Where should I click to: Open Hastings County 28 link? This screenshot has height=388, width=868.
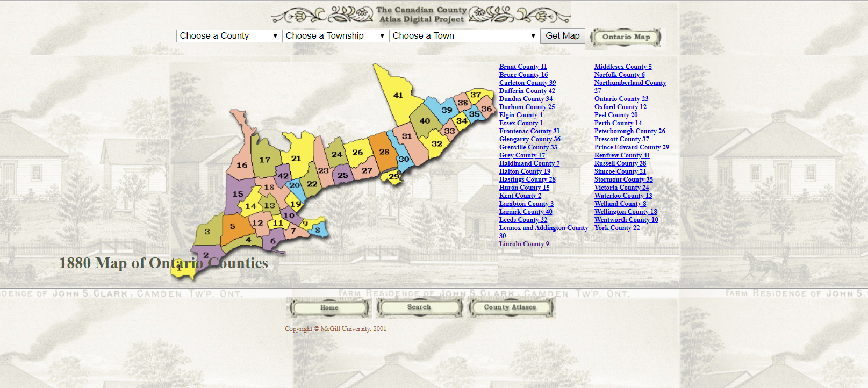click(527, 179)
